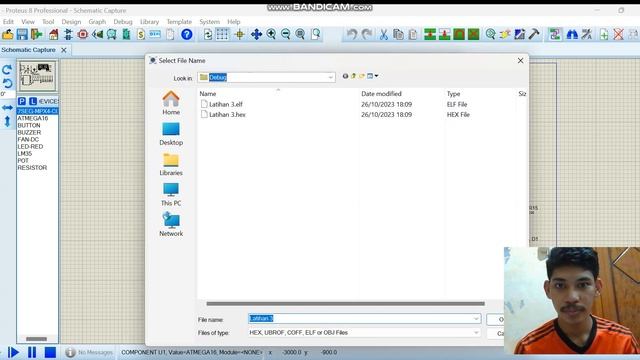
Task: Click the Redraw Display icon
Action: click(208, 35)
